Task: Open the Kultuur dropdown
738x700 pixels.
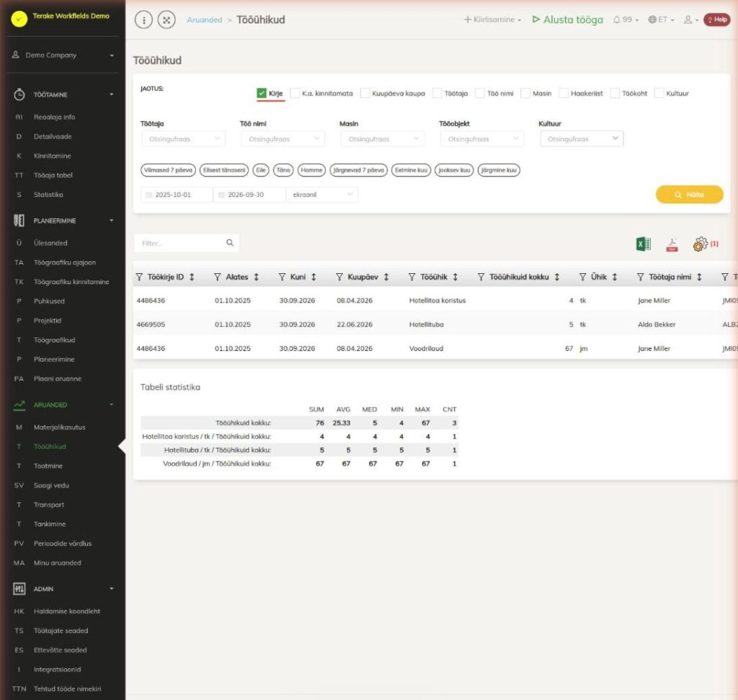Action: 582,139
